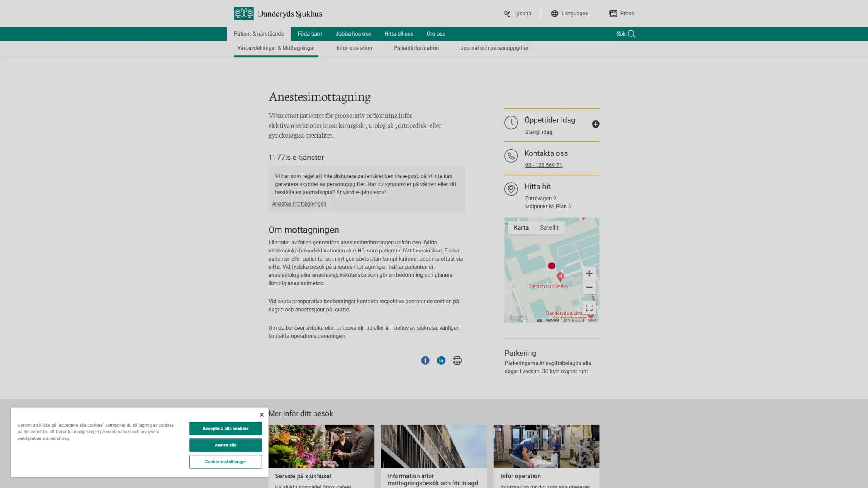Screen dimensions: 868x488
Task: Print the page with the printer icon
Action: click(x=457, y=360)
